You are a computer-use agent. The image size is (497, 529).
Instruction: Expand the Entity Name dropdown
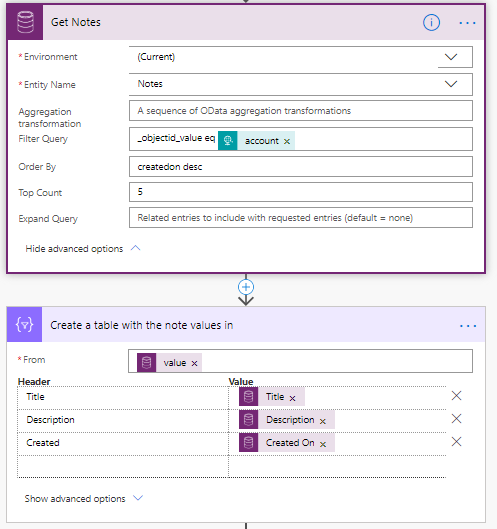(451, 84)
